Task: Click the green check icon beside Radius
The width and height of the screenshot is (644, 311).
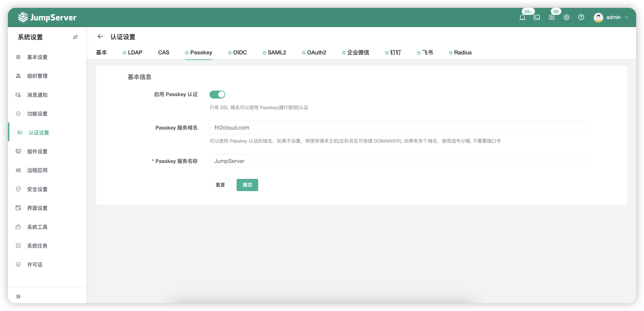Action: tap(450, 53)
